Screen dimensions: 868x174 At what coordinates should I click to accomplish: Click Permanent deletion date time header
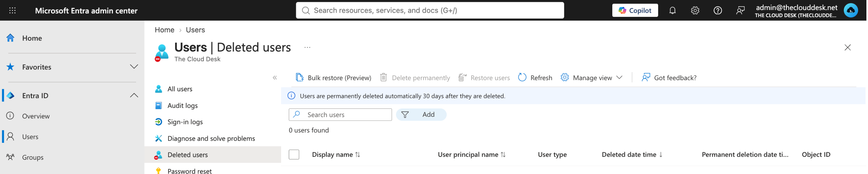tap(745, 155)
